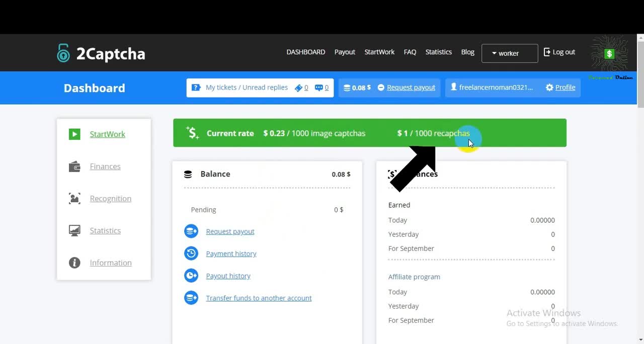The width and height of the screenshot is (644, 344).
Task: Click the page vertical scrollbar thumb
Action: pyautogui.click(x=640, y=75)
